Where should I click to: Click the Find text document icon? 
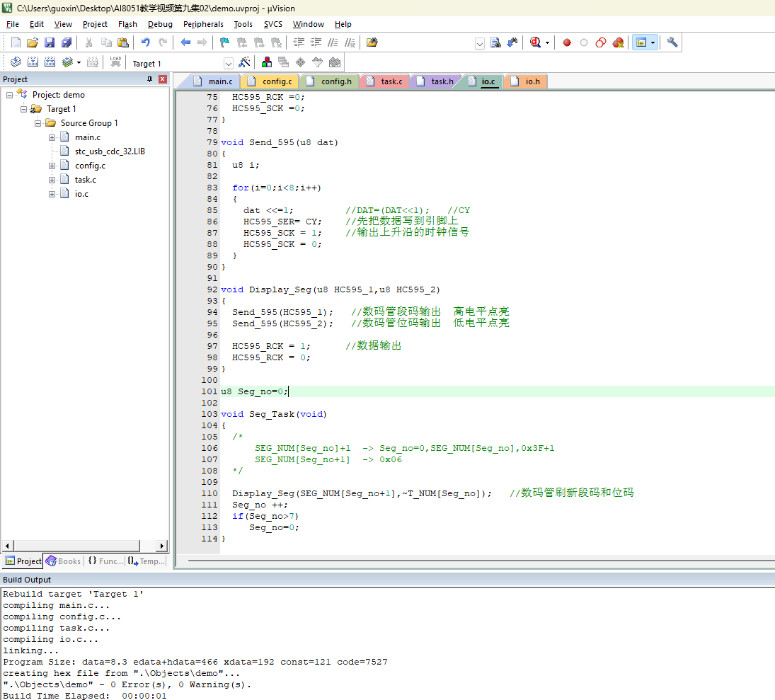[x=495, y=42]
